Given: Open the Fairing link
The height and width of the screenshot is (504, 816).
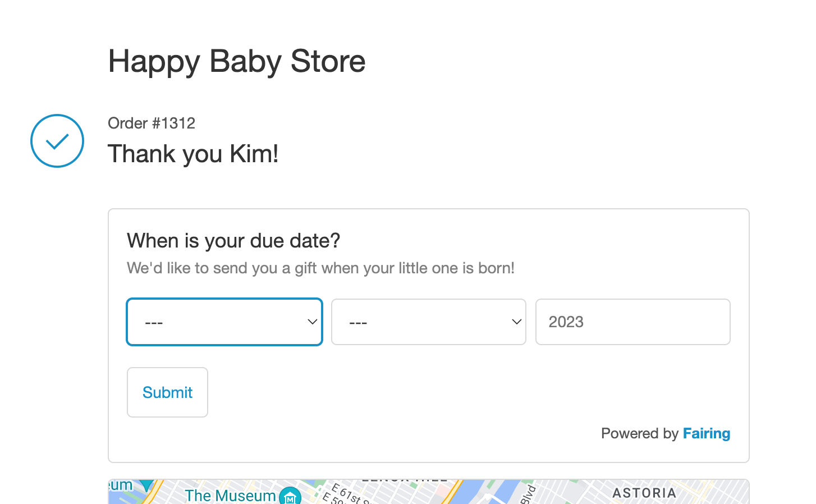Looking at the screenshot, I should coord(706,433).
